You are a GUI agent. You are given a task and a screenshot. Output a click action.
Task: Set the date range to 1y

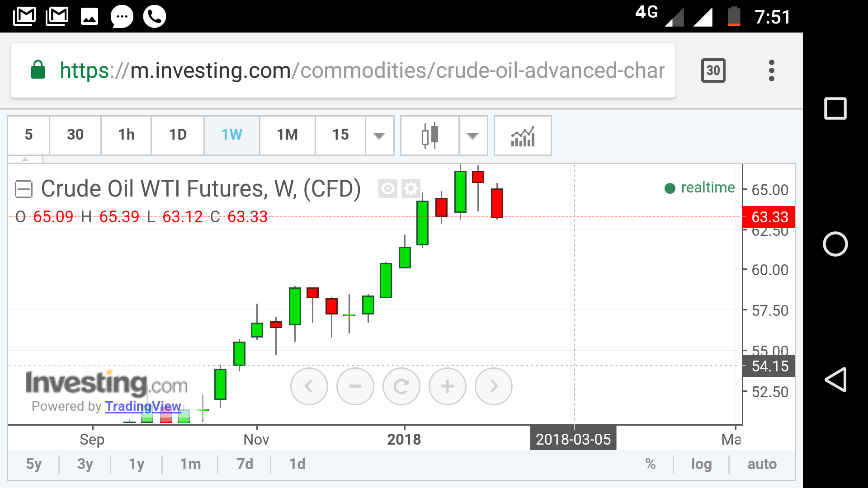[137, 464]
